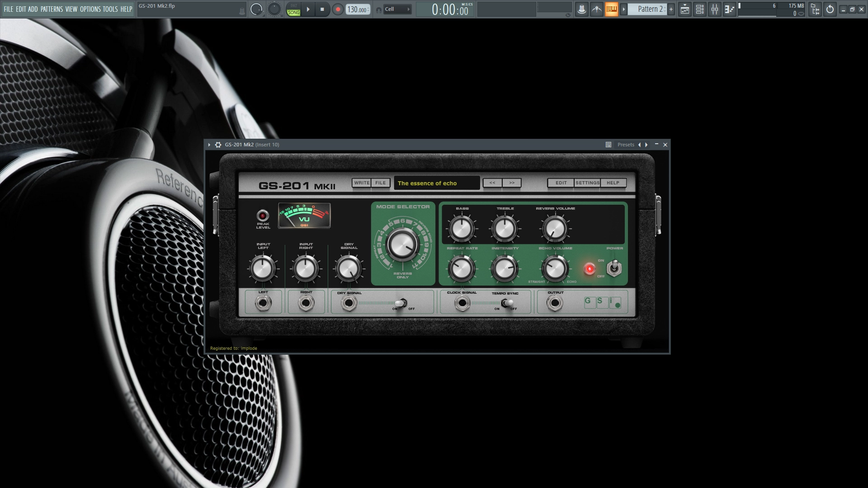Open the EDIT menu in the menu bar
Image resolution: width=868 pixels, height=488 pixels.
click(x=21, y=9)
